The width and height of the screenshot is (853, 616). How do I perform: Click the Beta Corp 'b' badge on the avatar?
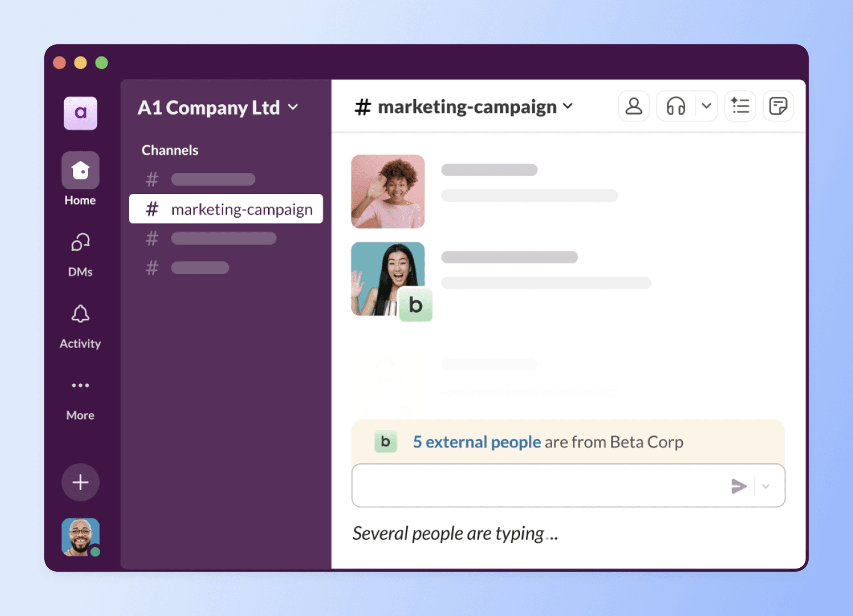[x=415, y=305]
